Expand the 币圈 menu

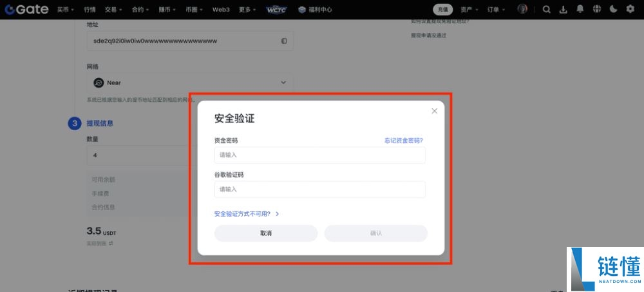(x=194, y=10)
